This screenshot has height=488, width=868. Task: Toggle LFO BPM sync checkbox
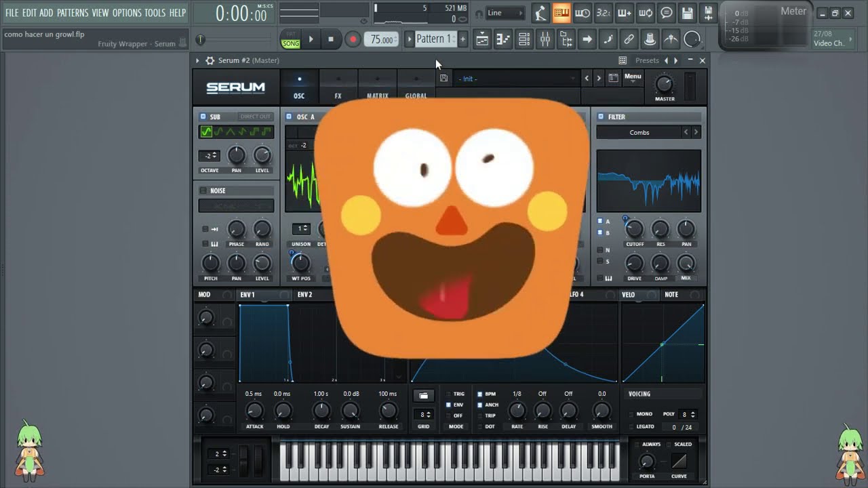click(480, 394)
